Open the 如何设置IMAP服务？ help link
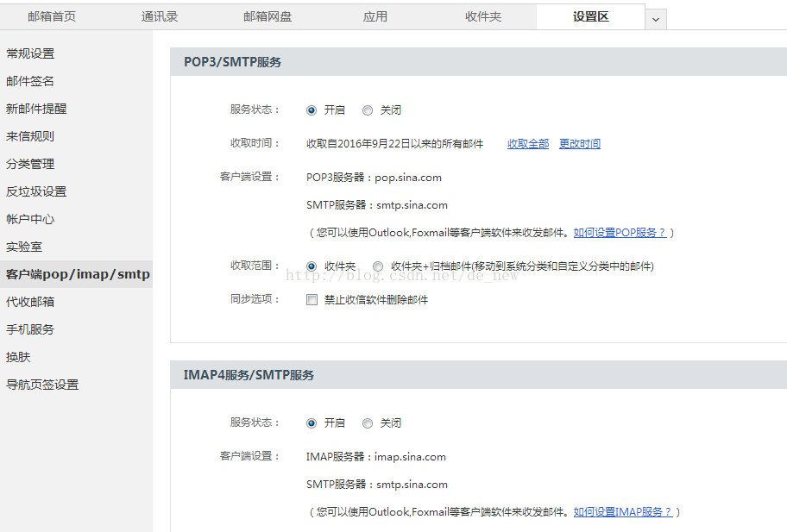The width and height of the screenshot is (787, 532). pyautogui.click(x=623, y=512)
